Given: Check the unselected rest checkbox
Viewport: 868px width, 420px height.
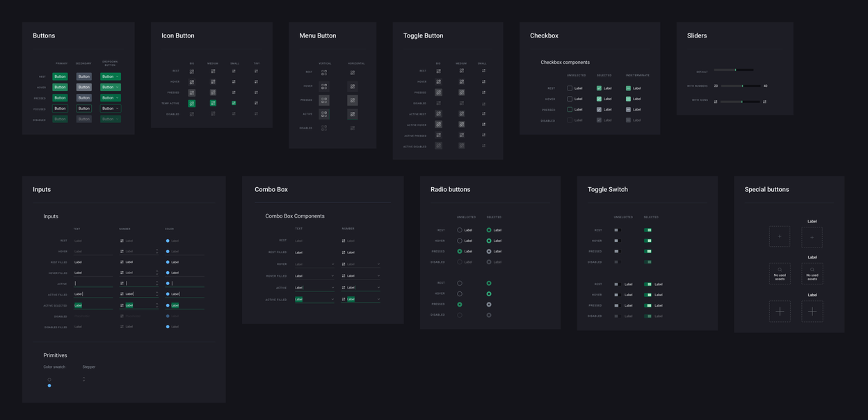Looking at the screenshot, I should click(x=570, y=88).
